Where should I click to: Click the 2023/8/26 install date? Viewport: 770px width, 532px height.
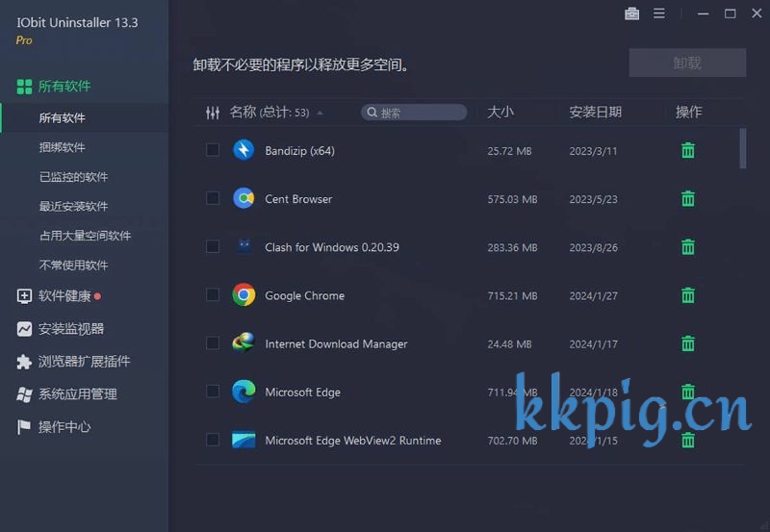click(x=593, y=247)
